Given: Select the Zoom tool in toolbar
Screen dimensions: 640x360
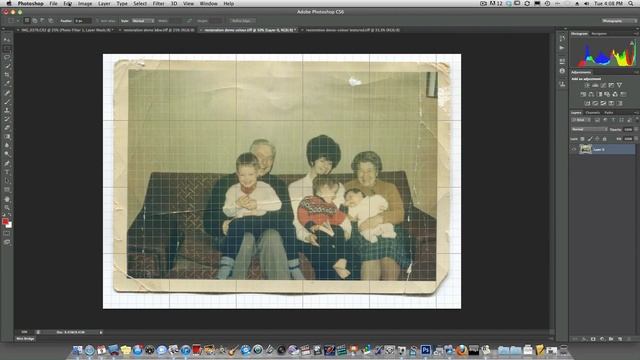Looking at the screenshot, I should [7, 208].
